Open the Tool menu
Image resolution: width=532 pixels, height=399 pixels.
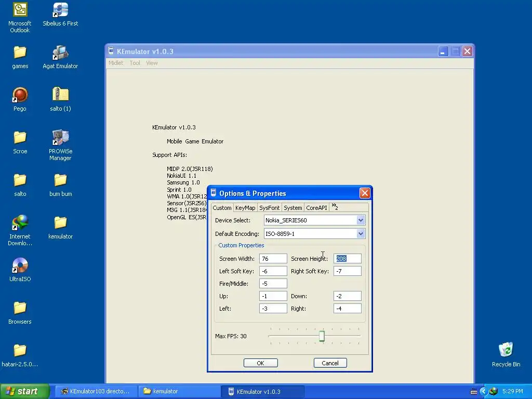tap(135, 63)
